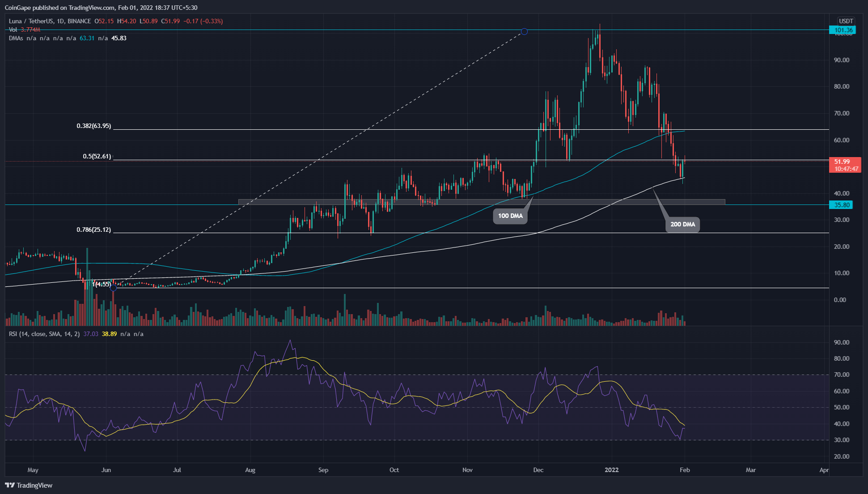Select trend line anchor point at top
This screenshot has width=868, height=494.
coord(524,31)
